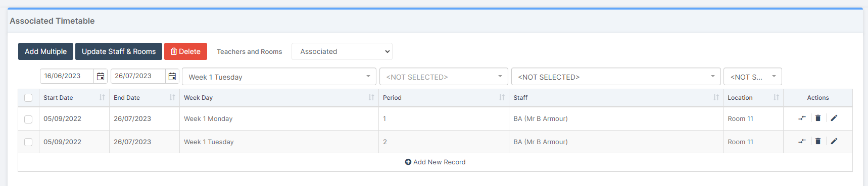Delete the Week 1 Tuesday row via trash icon

818,141
